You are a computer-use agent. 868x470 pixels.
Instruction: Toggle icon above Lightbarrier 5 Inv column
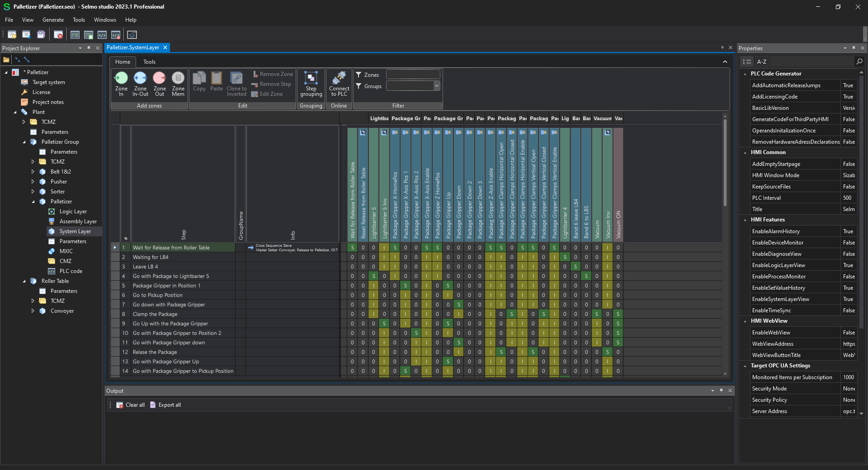pyautogui.click(x=384, y=132)
